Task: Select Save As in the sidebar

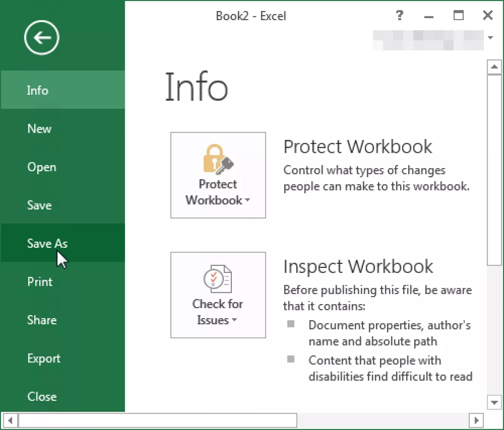Action: (x=63, y=243)
